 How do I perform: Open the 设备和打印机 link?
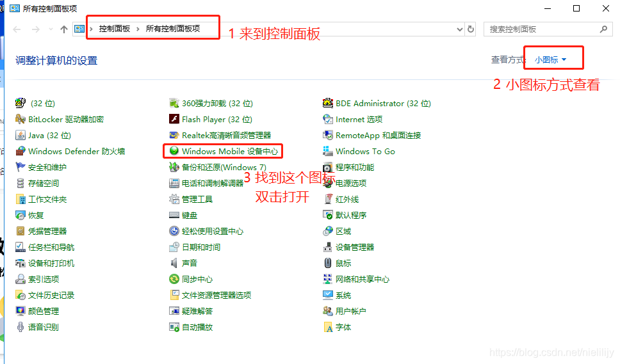(51, 263)
